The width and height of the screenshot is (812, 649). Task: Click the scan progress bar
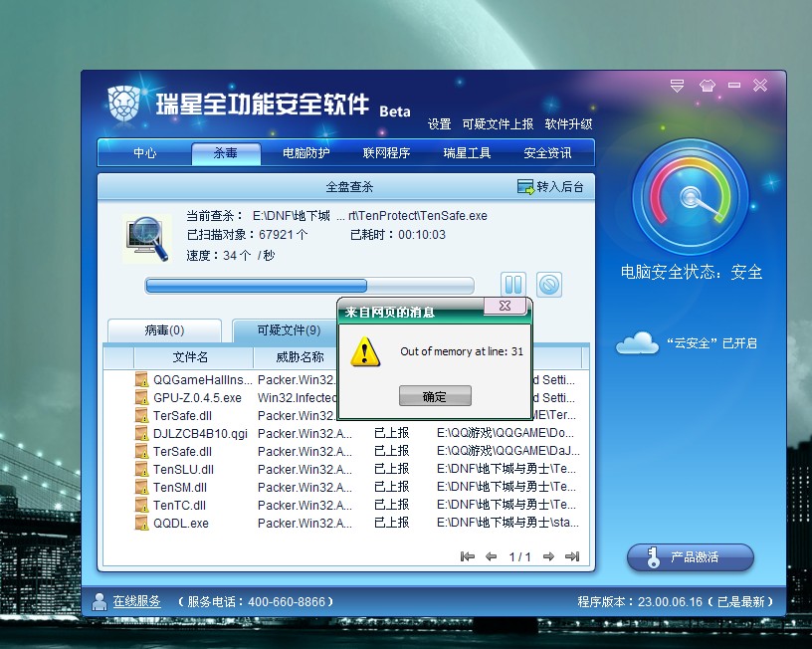click(x=309, y=286)
